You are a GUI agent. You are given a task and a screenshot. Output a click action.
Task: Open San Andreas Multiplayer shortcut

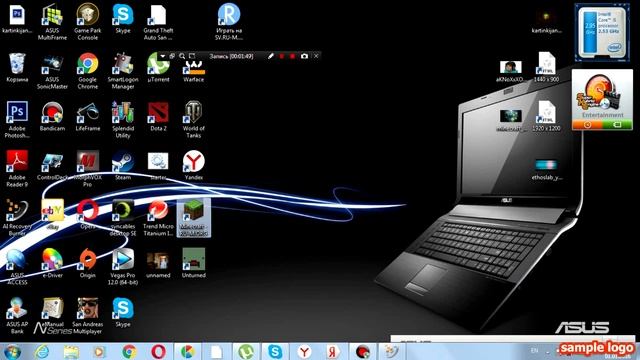87,316
